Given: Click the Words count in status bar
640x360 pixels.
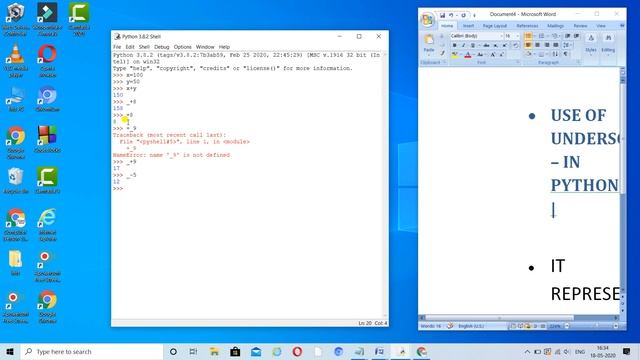Looking at the screenshot, I should click(x=431, y=326).
